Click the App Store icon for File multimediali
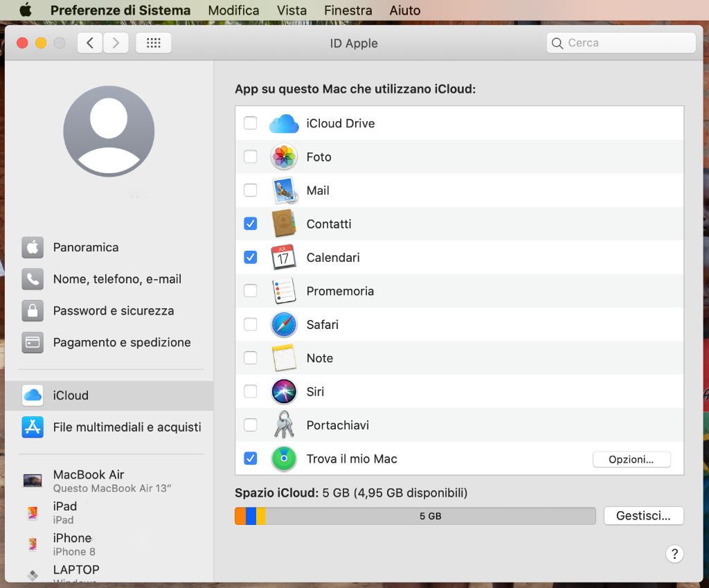Screen dimensions: 709x588 [x=33, y=427]
